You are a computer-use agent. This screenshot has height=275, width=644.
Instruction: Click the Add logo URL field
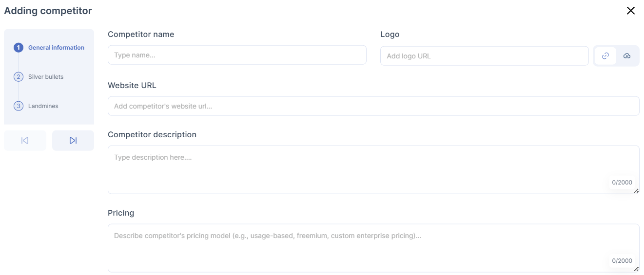point(484,56)
